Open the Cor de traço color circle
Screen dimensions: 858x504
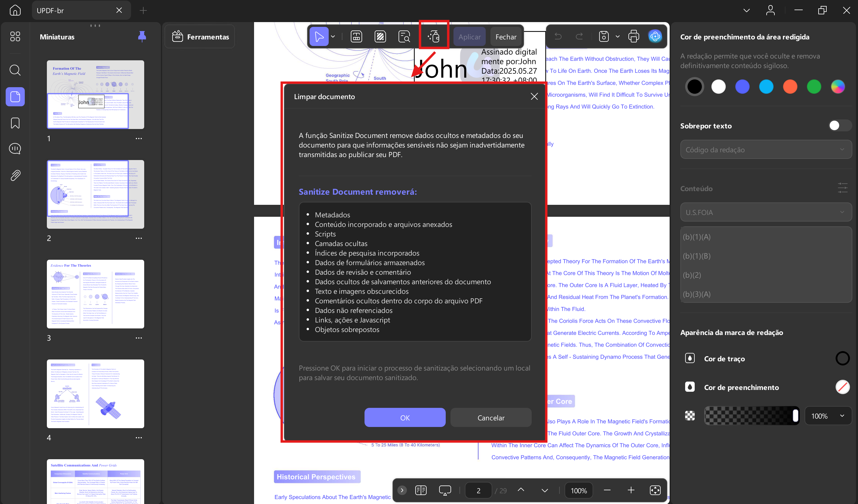click(x=842, y=358)
